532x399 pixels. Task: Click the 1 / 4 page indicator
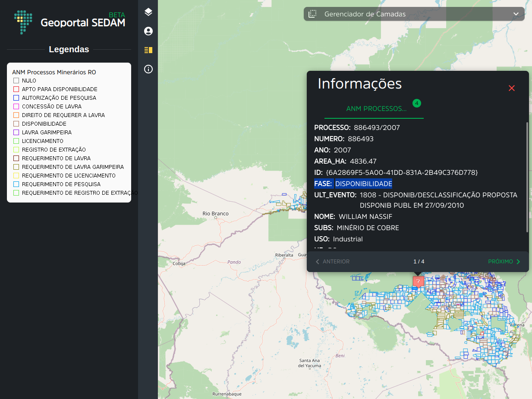pyautogui.click(x=419, y=262)
